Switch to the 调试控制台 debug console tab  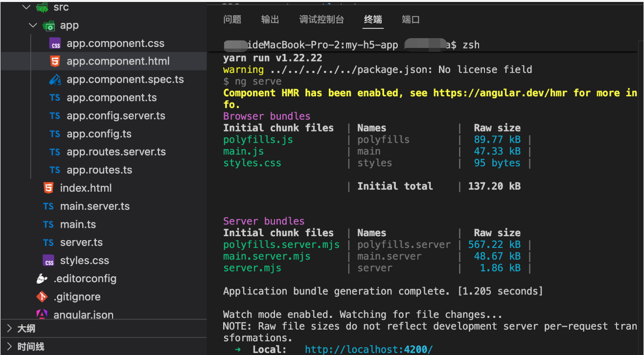[322, 20]
